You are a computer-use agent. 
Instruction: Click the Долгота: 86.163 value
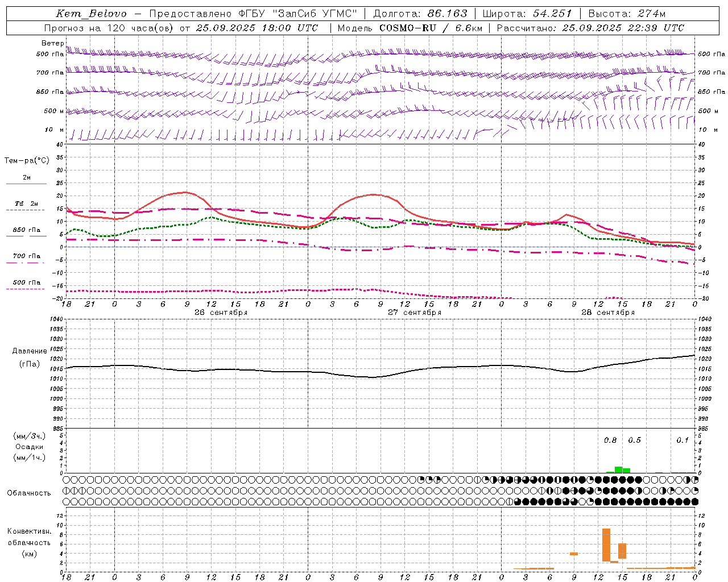point(420,14)
